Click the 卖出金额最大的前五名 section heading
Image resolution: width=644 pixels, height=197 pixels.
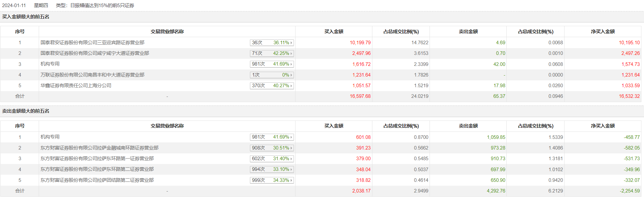point(26,111)
